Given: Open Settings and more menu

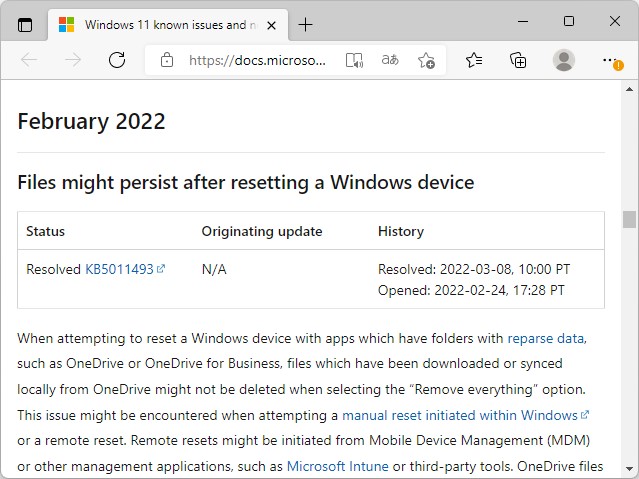Looking at the screenshot, I should point(612,61).
